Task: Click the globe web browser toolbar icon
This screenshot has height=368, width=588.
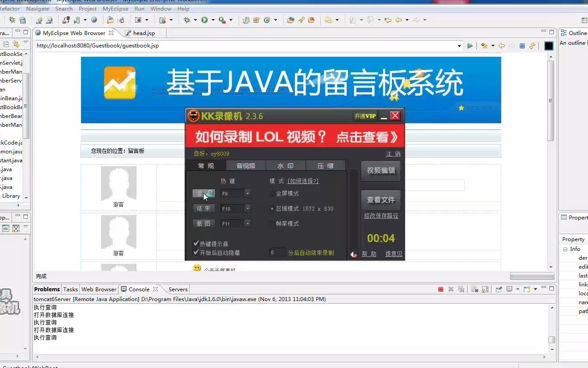Action: tap(94, 20)
